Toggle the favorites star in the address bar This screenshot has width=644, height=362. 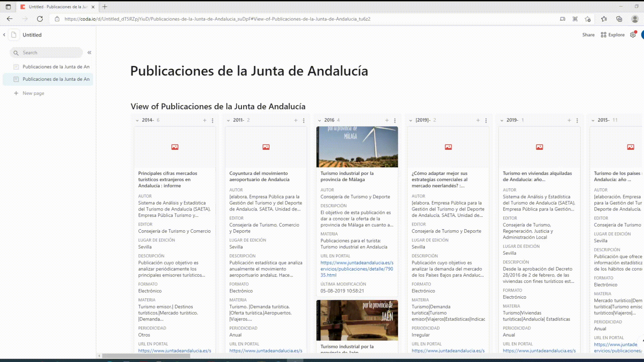588,19
